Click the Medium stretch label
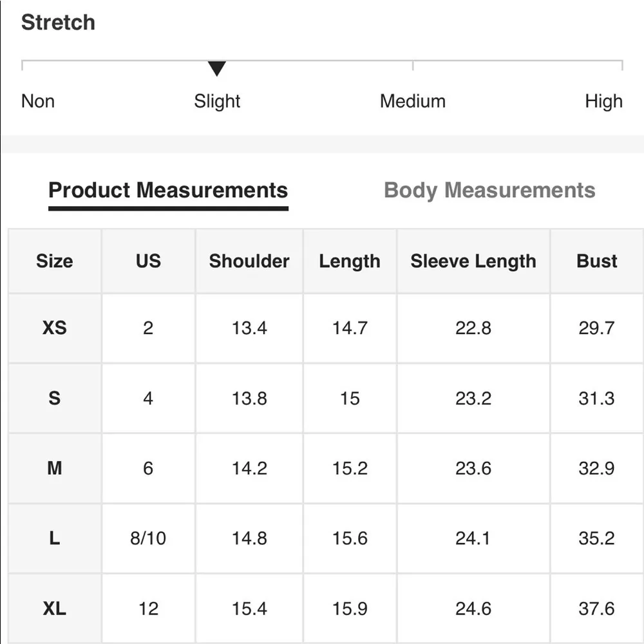 coord(413,101)
